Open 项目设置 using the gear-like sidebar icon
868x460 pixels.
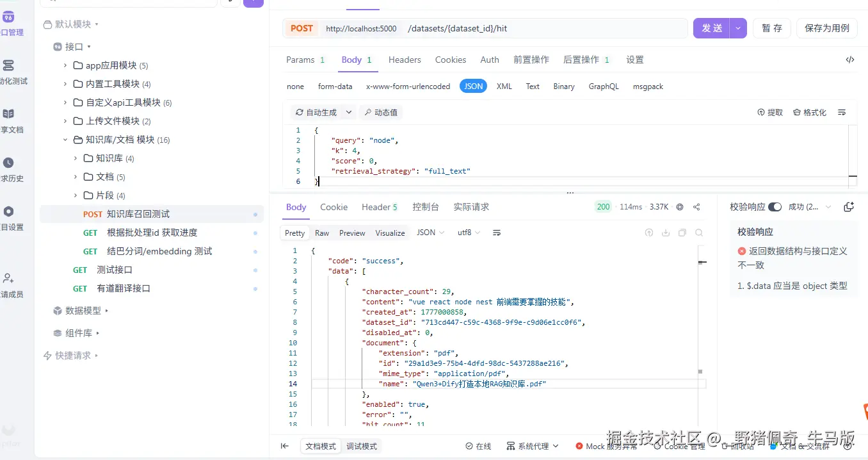[x=9, y=210]
